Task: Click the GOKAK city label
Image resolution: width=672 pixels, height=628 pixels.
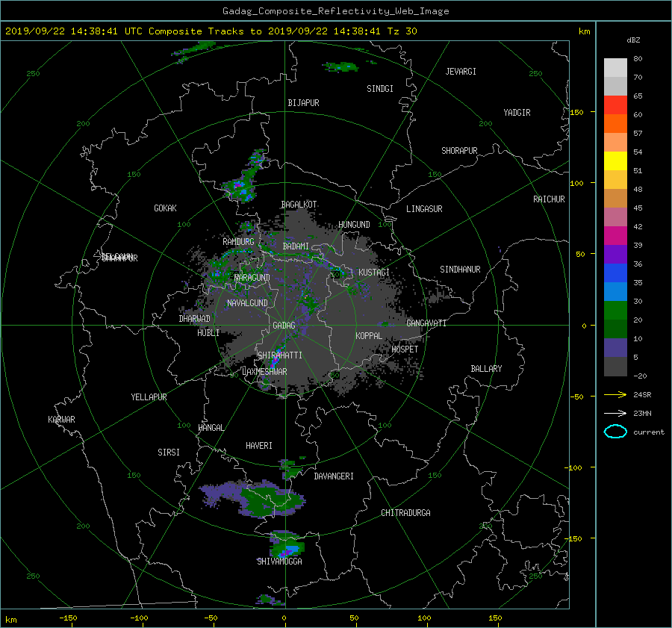Action: tap(166, 208)
